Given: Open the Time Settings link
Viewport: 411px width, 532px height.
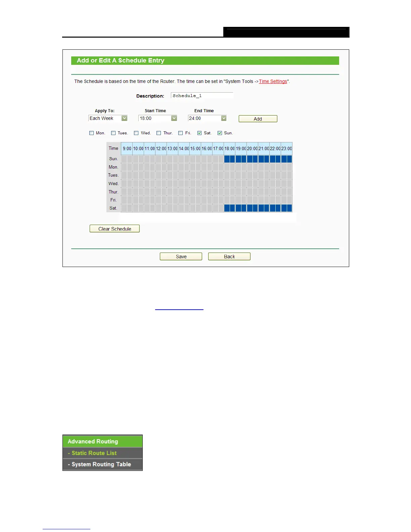Looking at the screenshot, I should (273, 81).
